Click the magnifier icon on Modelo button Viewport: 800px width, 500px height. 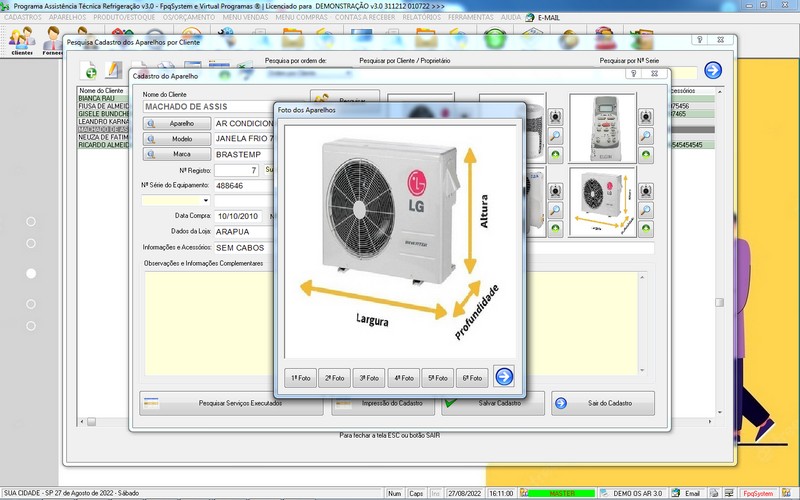coord(152,139)
